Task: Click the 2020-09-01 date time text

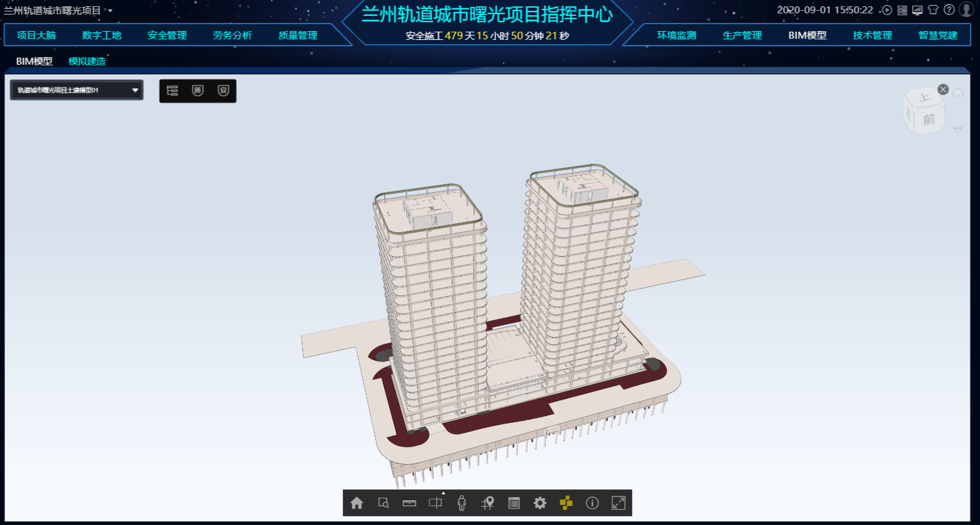Action: pyautogui.click(x=825, y=10)
